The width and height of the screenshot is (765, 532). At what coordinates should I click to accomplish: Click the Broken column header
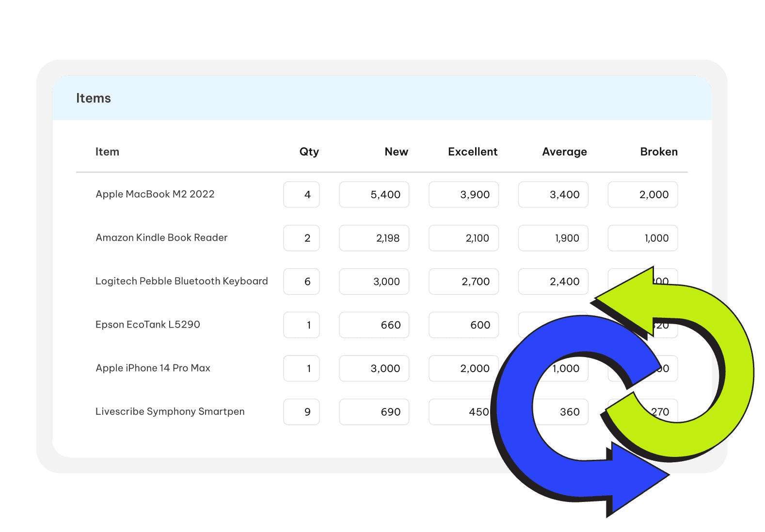tap(659, 152)
